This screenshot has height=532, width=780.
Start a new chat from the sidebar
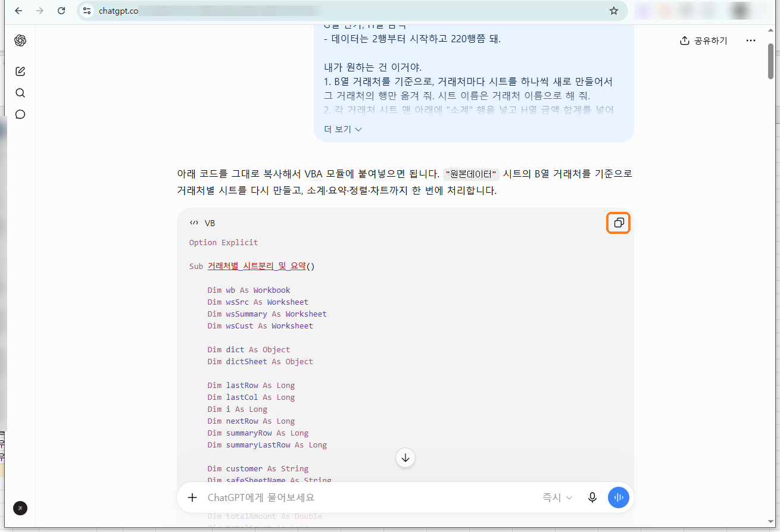20,71
